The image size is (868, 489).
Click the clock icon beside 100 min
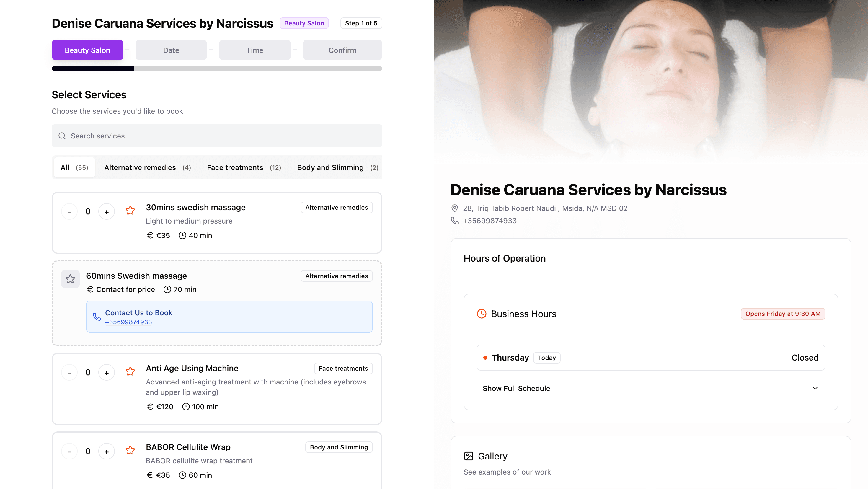pyautogui.click(x=186, y=407)
